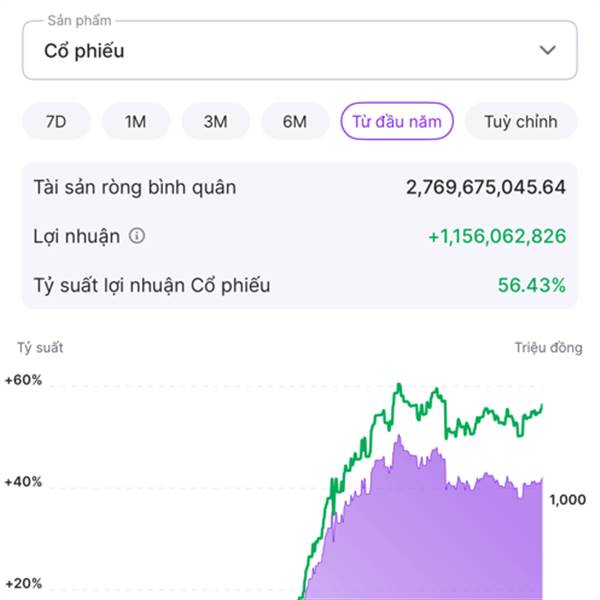Click the Tỷ suất axis label

point(40,348)
